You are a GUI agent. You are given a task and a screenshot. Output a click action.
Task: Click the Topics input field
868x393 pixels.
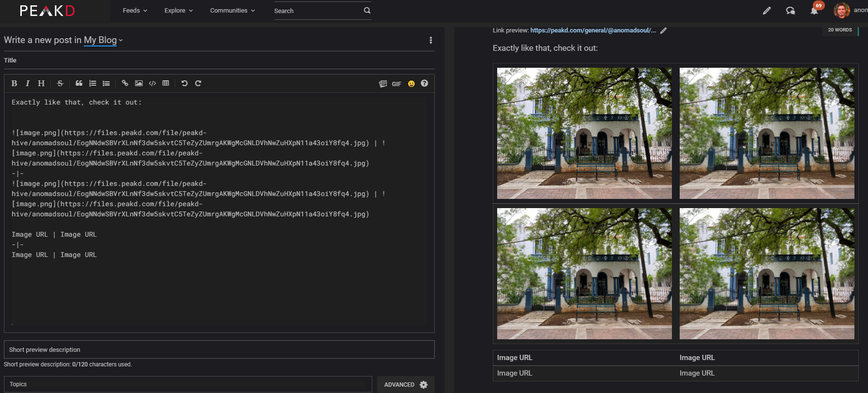188,384
